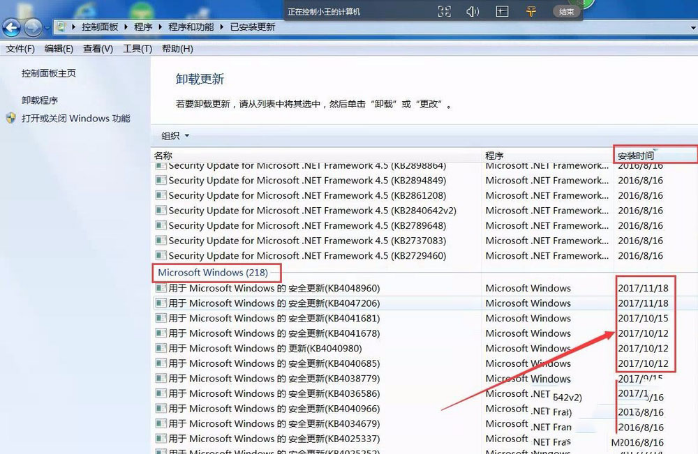Click the window layout icon in remote bar
Viewport: 698px width, 454px height.
point(501,12)
